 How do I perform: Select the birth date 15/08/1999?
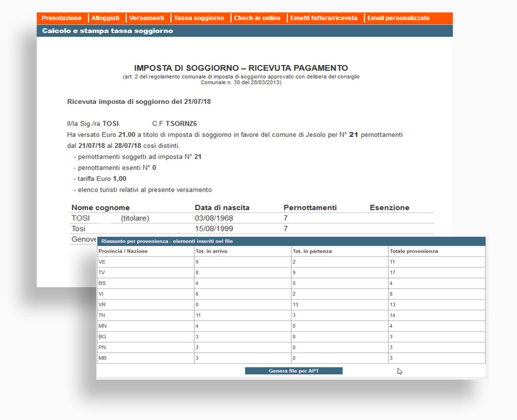[x=214, y=229]
